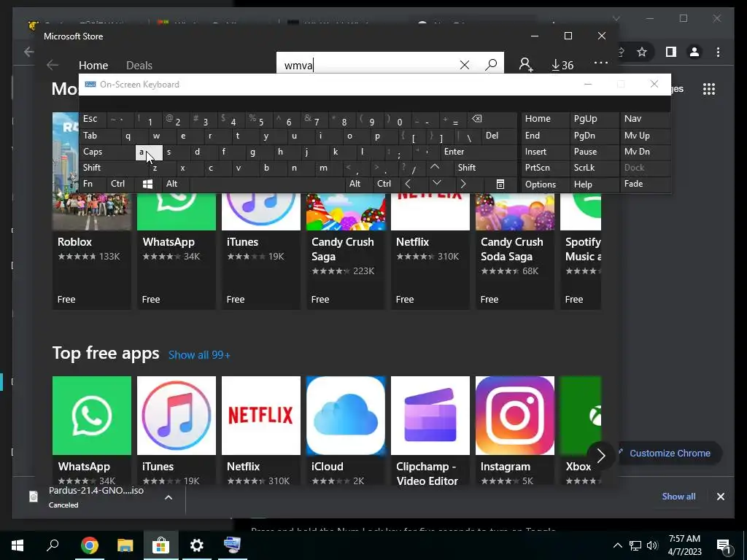Tap the down arrow key on keyboard

click(x=436, y=183)
